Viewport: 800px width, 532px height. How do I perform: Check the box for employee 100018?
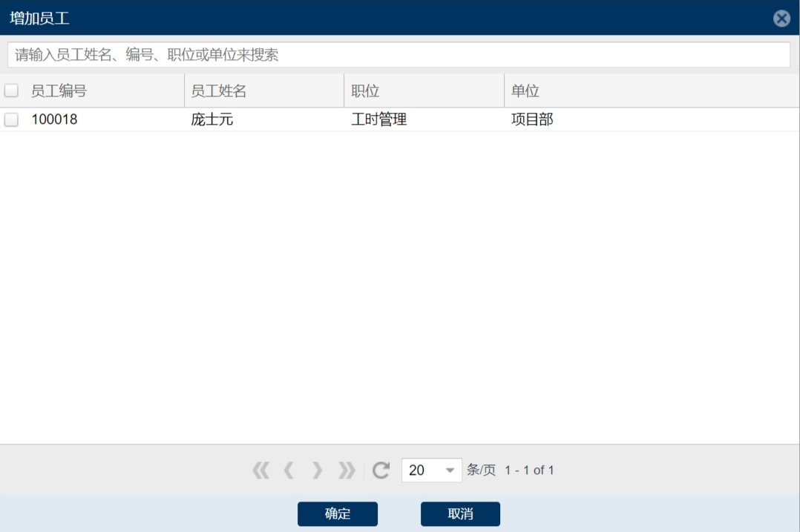[x=11, y=119]
